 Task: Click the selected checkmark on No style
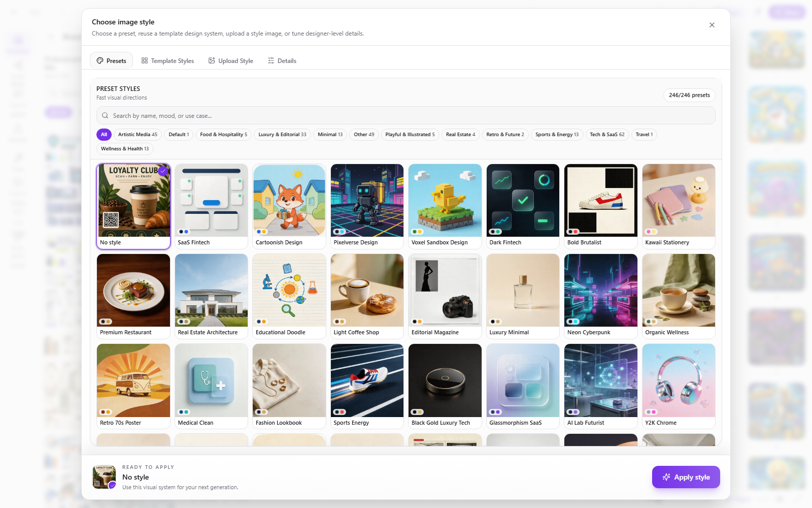click(163, 171)
